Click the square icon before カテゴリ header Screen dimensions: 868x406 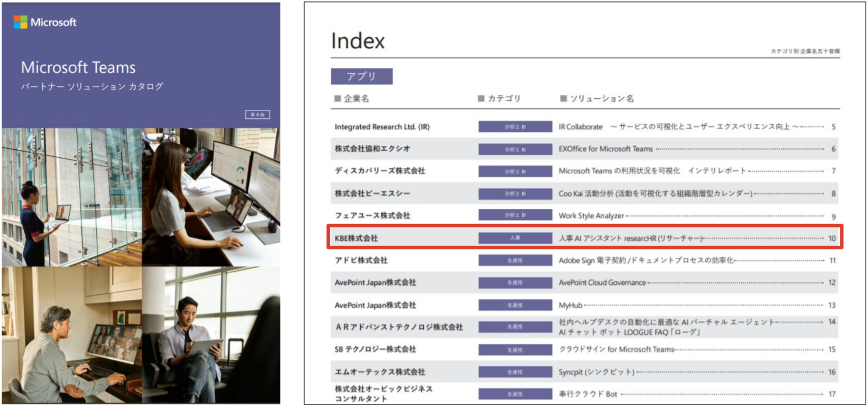click(481, 98)
